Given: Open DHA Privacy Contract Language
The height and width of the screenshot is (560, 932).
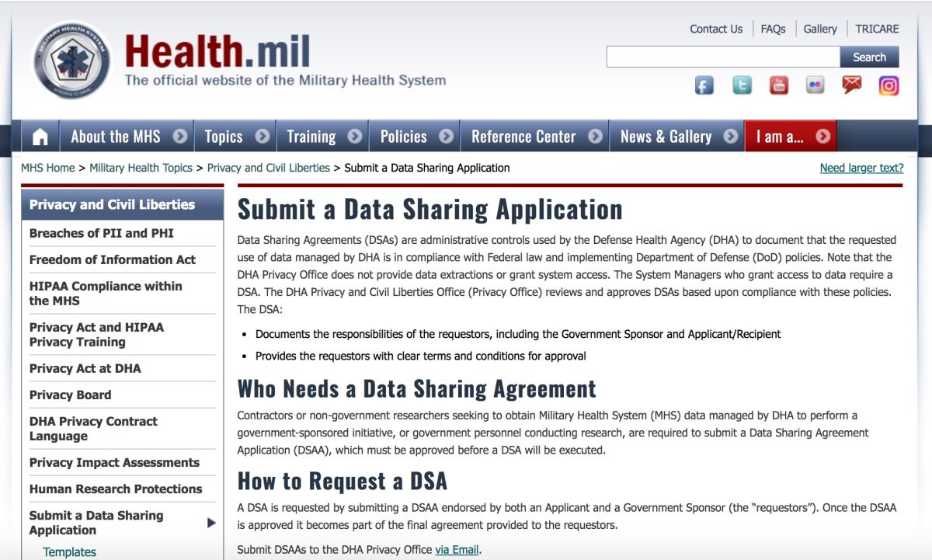Looking at the screenshot, I should [93, 429].
